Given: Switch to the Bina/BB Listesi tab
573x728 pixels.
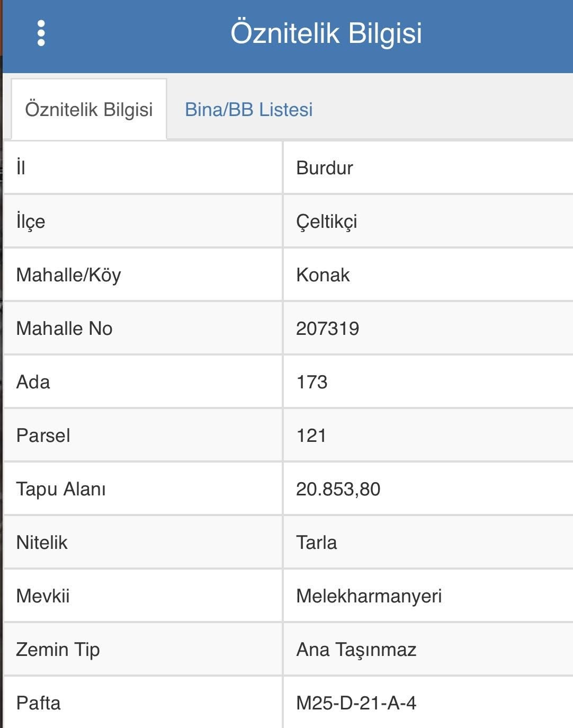Looking at the screenshot, I should [248, 110].
